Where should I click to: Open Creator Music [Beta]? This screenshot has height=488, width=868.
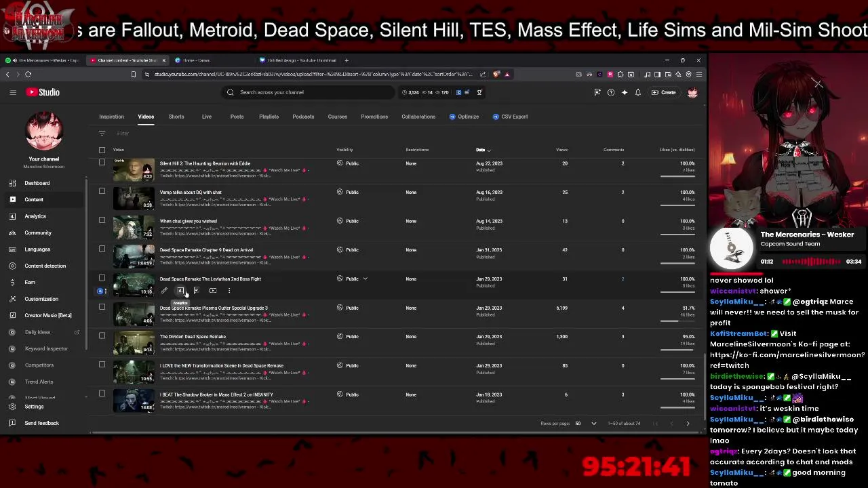pyautogui.click(x=48, y=315)
